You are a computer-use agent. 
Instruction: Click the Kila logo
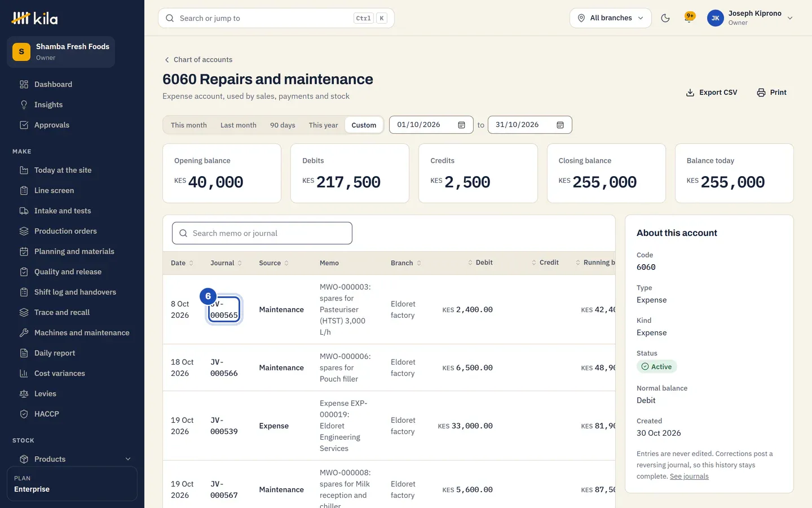tap(35, 18)
